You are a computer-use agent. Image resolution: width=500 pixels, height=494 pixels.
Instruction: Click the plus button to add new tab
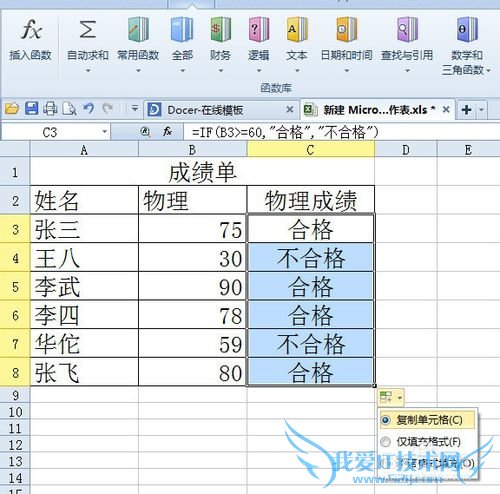pyautogui.click(x=466, y=109)
